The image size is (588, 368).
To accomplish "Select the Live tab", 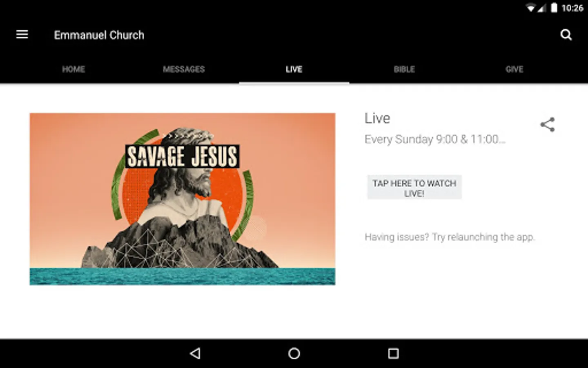I will pos(294,70).
